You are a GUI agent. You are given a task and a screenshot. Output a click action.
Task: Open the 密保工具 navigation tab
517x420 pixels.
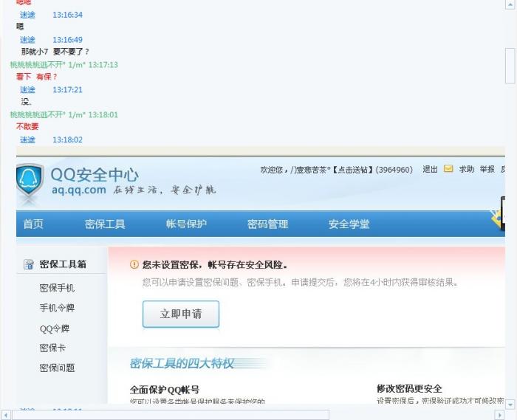(105, 224)
